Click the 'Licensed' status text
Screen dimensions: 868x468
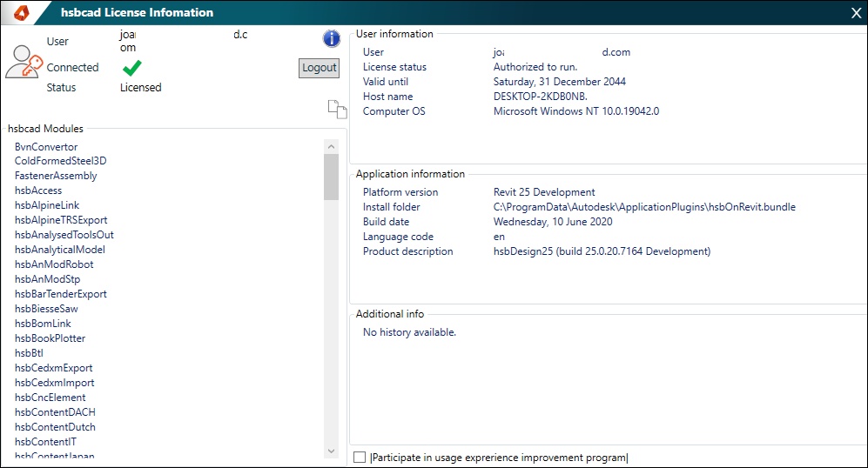click(141, 87)
